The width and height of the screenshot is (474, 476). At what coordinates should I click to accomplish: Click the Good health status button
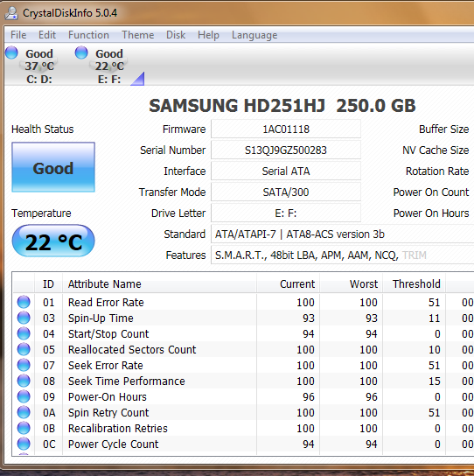point(53,167)
